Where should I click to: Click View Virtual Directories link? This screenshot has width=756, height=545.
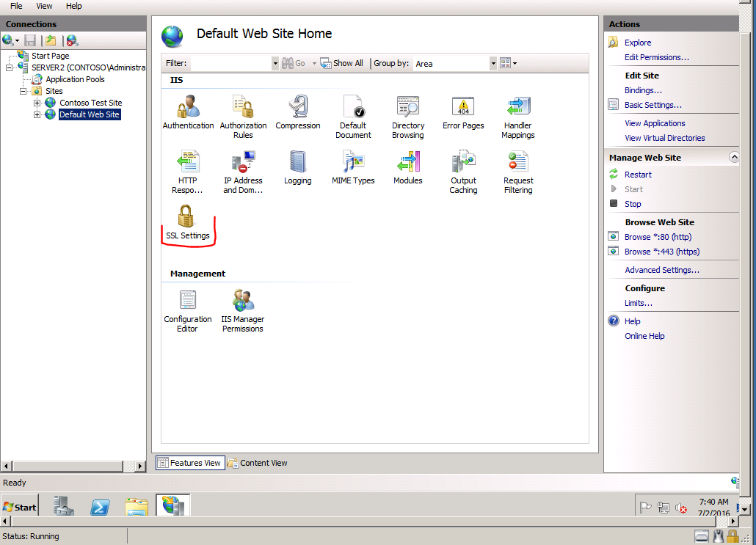pos(664,138)
